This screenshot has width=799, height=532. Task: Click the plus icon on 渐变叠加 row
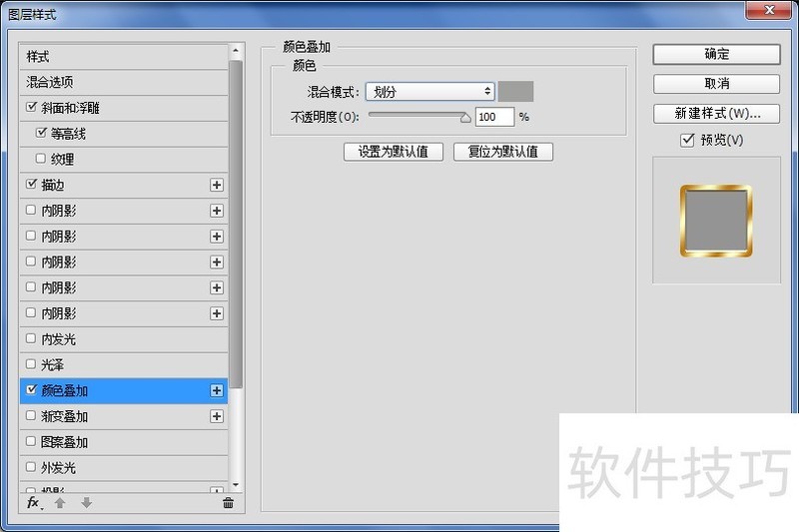click(x=217, y=416)
